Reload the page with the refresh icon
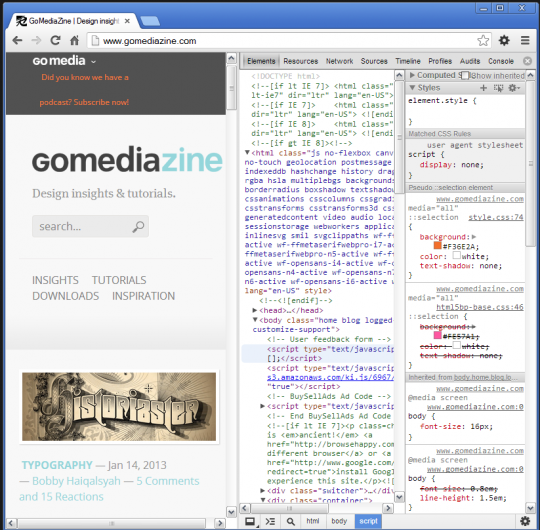The height and width of the screenshot is (530, 540). click(x=55, y=40)
